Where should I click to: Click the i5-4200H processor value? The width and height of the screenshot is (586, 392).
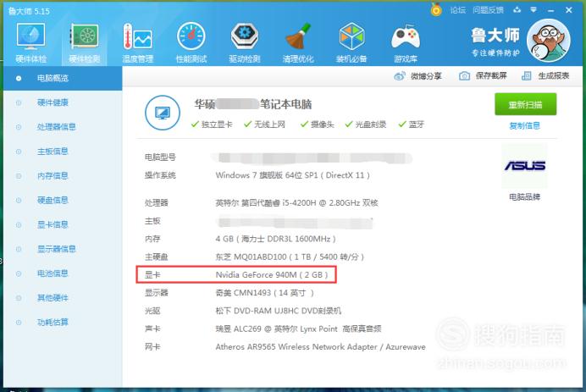coord(296,203)
